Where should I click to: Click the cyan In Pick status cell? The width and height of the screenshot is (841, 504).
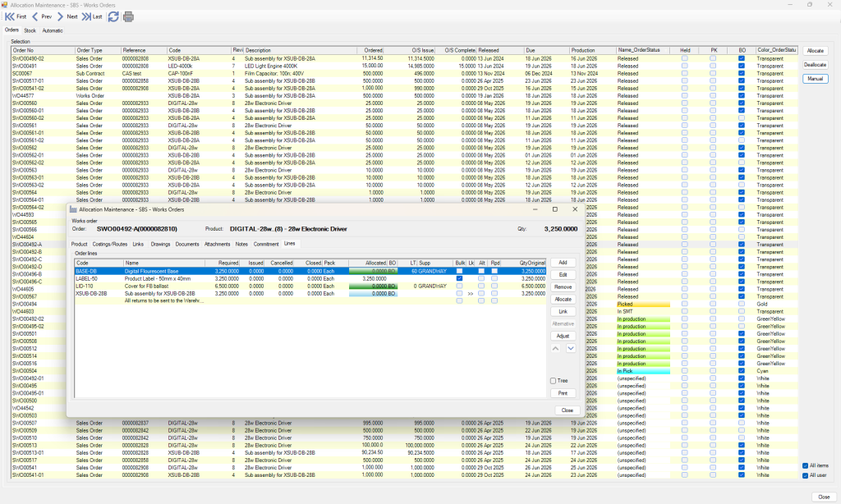[643, 371]
